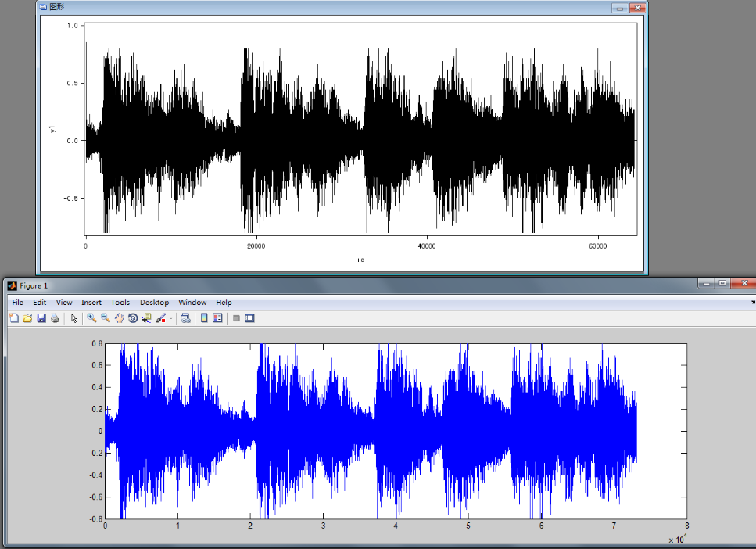756x549 pixels.
Task: Open the Tools menu
Action: click(x=120, y=302)
